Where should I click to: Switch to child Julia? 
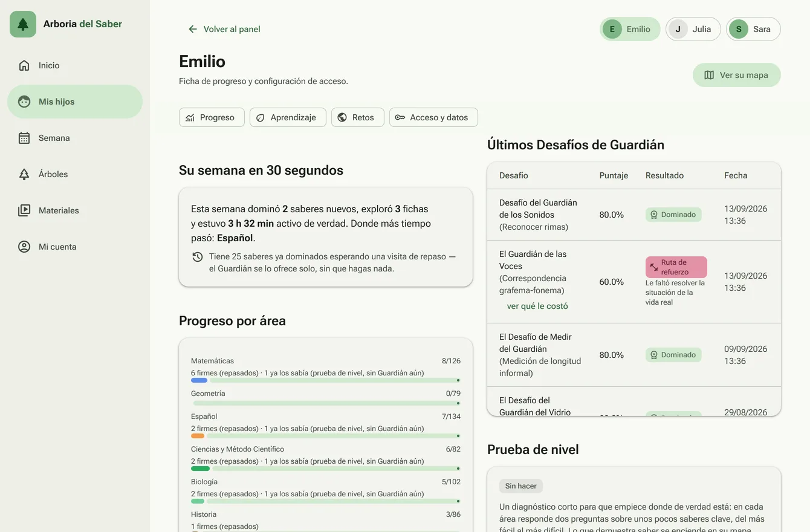(x=693, y=29)
